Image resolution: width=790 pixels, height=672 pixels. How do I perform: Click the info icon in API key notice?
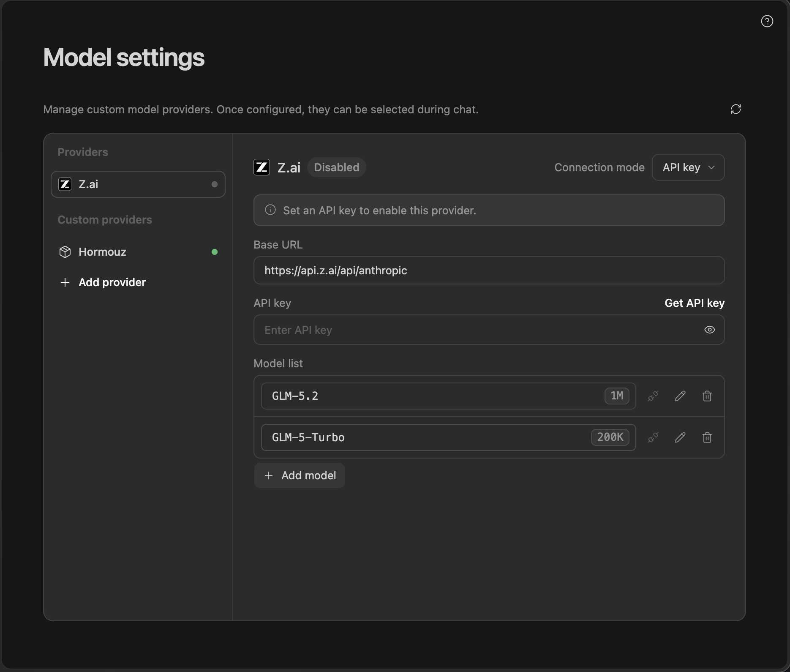pos(270,210)
